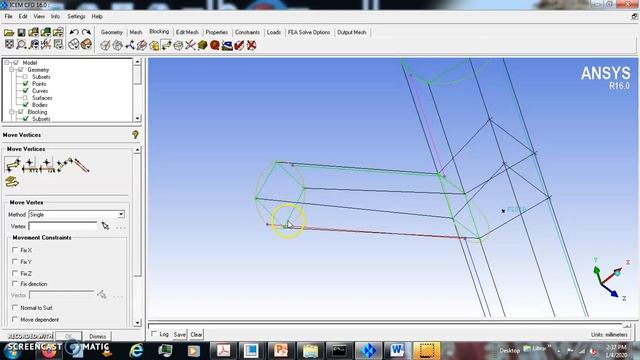Click the Wireframe display icon

click(73, 44)
